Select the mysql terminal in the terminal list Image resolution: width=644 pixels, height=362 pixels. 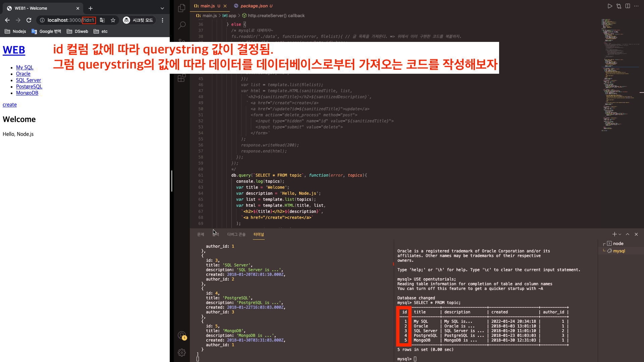619,251
